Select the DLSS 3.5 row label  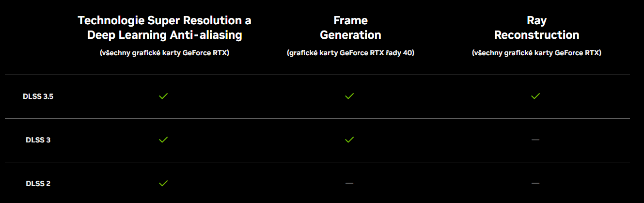[x=38, y=96]
